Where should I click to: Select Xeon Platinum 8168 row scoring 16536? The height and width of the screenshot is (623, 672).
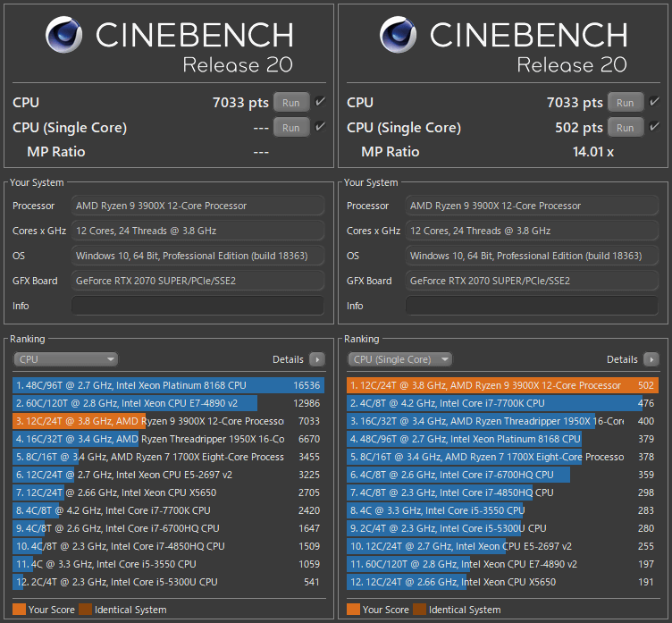pos(168,385)
